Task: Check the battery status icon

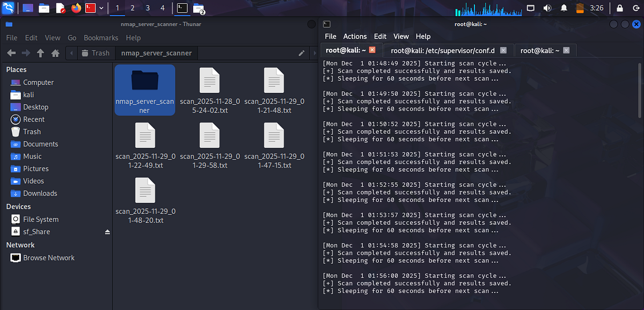Action: pyautogui.click(x=580, y=8)
